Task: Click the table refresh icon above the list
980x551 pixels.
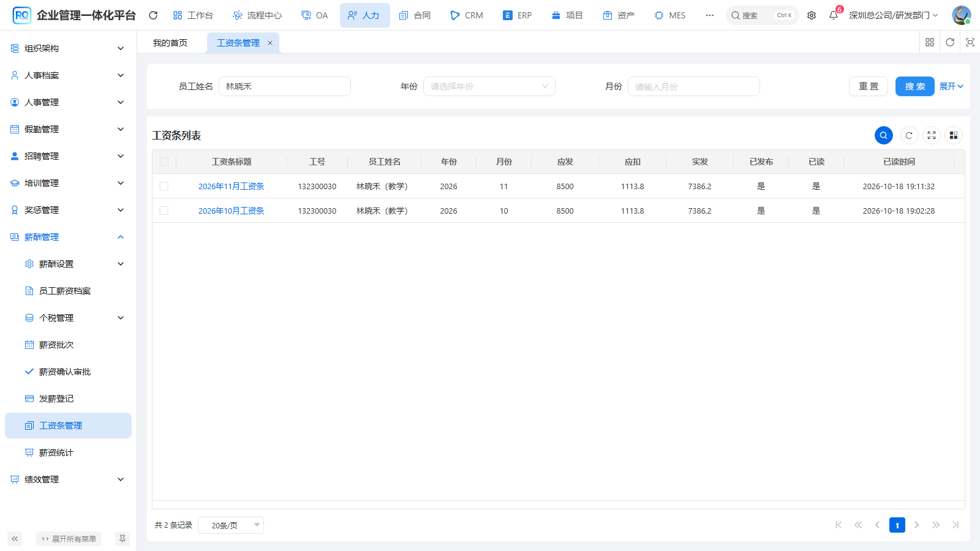Action: (x=909, y=135)
